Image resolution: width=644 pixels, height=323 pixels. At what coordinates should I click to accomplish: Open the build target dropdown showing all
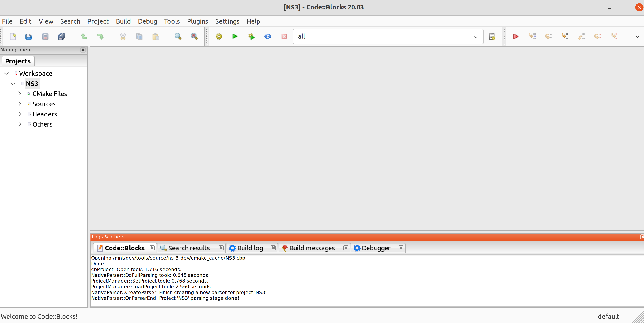(x=475, y=36)
